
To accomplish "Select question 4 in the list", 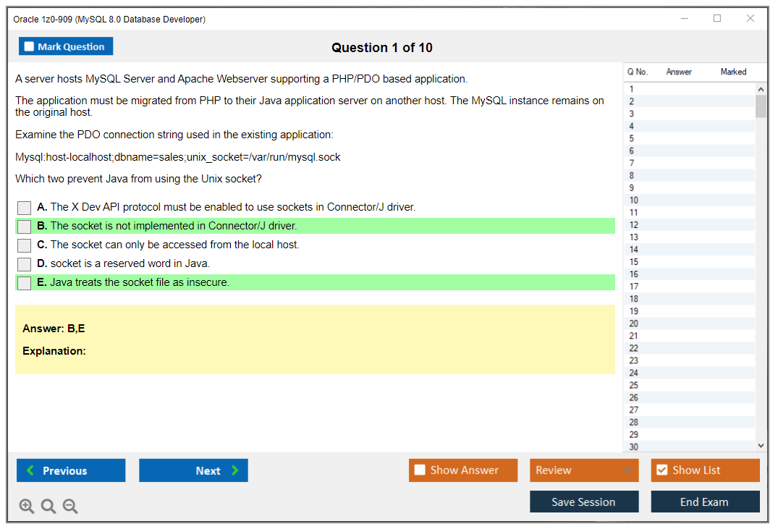I will (689, 126).
